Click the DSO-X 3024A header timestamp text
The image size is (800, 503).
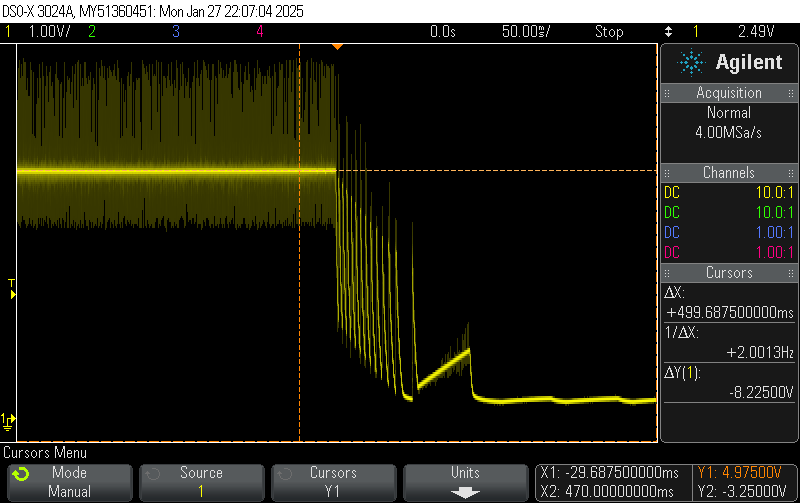tap(153, 11)
